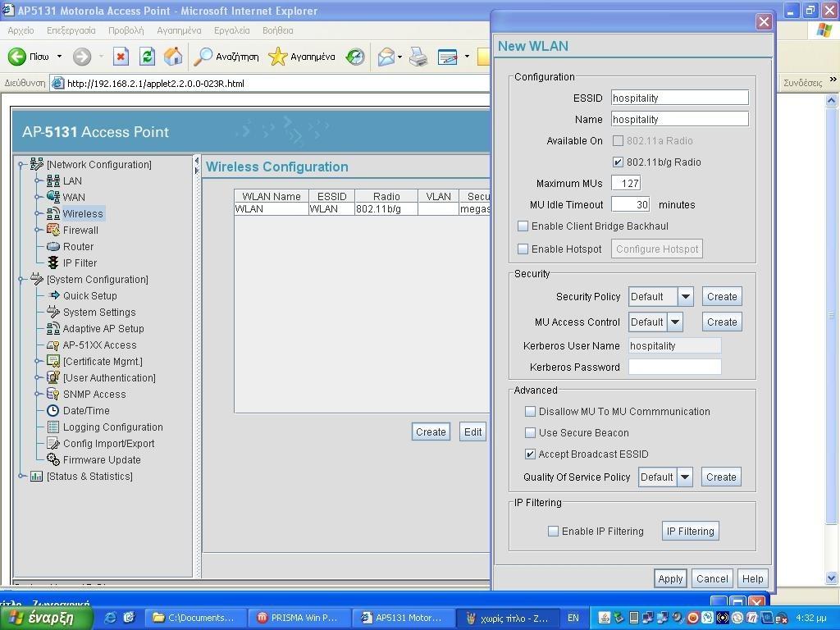Click the Refresh page icon
Image resolution: width=840 pixels, height=630 pixels.
tap(147, 57)
